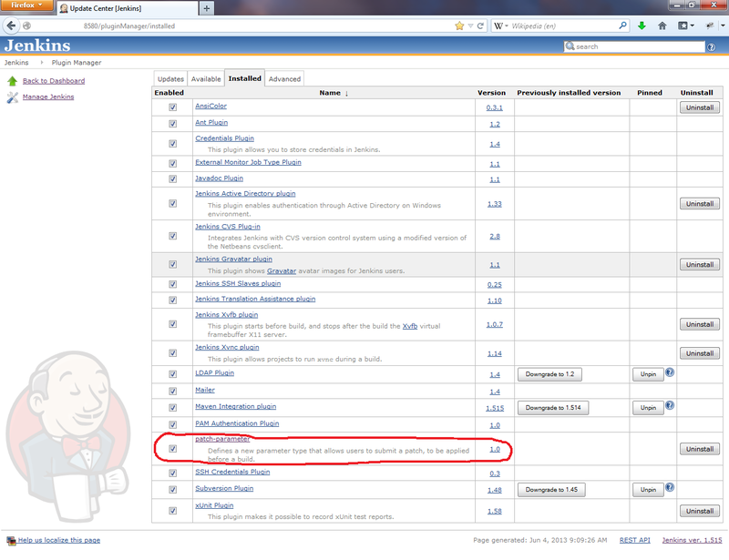Uncheck the Ant Plugin enabled checkbox

tap(172, 124)
